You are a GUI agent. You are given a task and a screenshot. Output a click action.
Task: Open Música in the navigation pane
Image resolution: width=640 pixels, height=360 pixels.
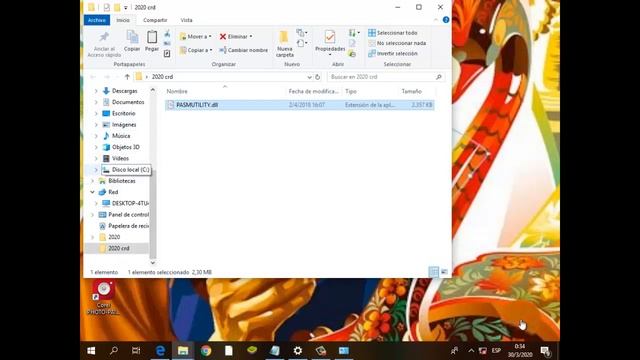pyautogui.click(x=121, y=136)
